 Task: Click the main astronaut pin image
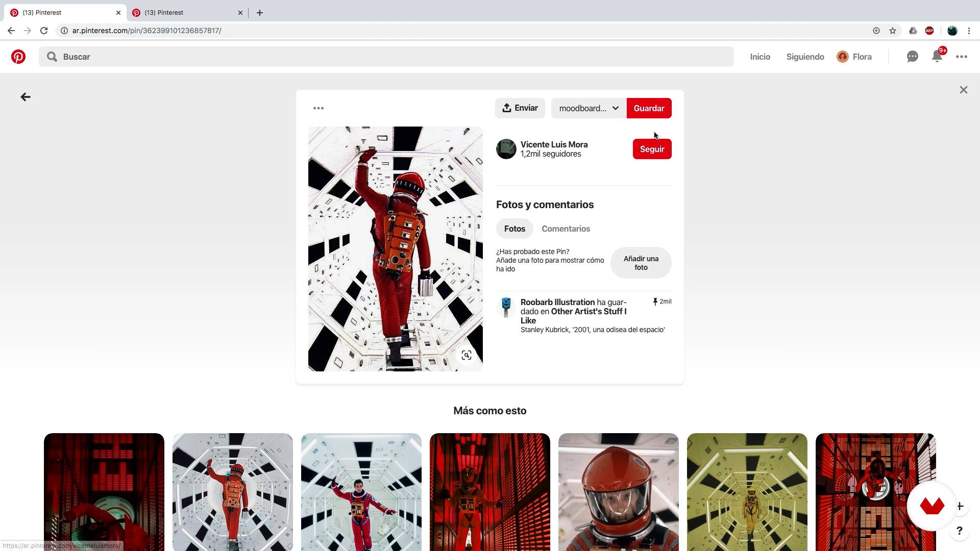[x=395, y=249]
